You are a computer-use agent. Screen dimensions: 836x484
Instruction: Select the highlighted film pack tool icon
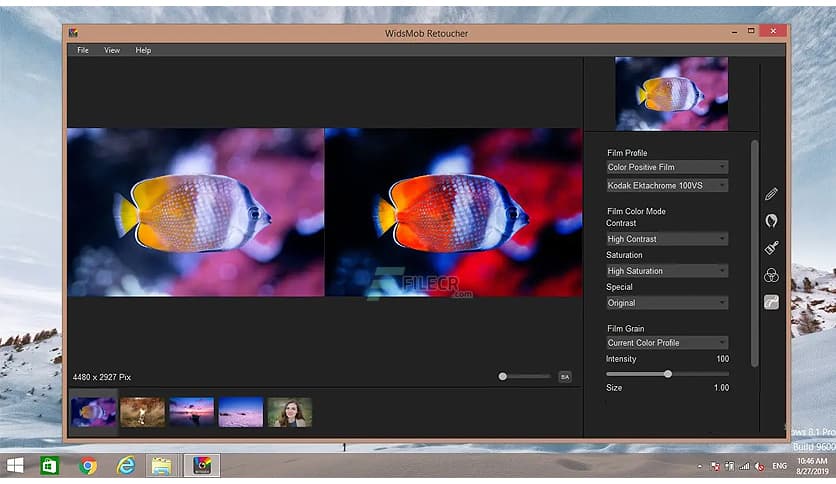(x=771, y=302)
